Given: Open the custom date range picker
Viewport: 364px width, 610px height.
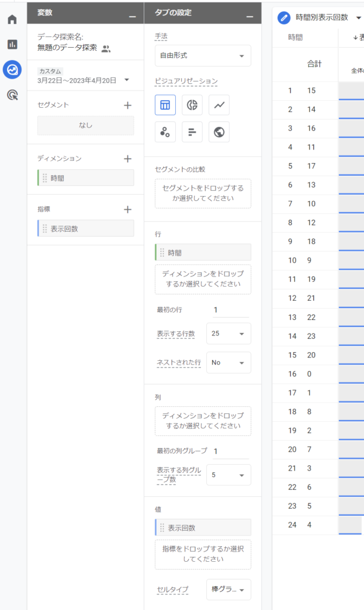Looking at the screenshot, I should click(83, 79).
